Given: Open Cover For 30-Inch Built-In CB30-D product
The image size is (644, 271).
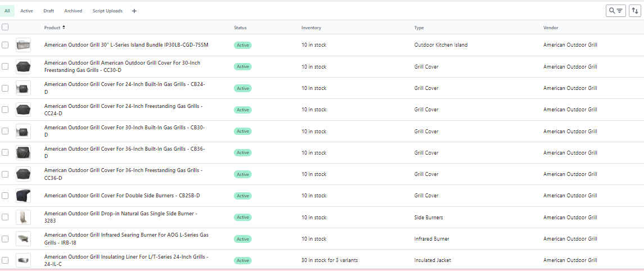Looking at the screenshot, I should [124, 131].
